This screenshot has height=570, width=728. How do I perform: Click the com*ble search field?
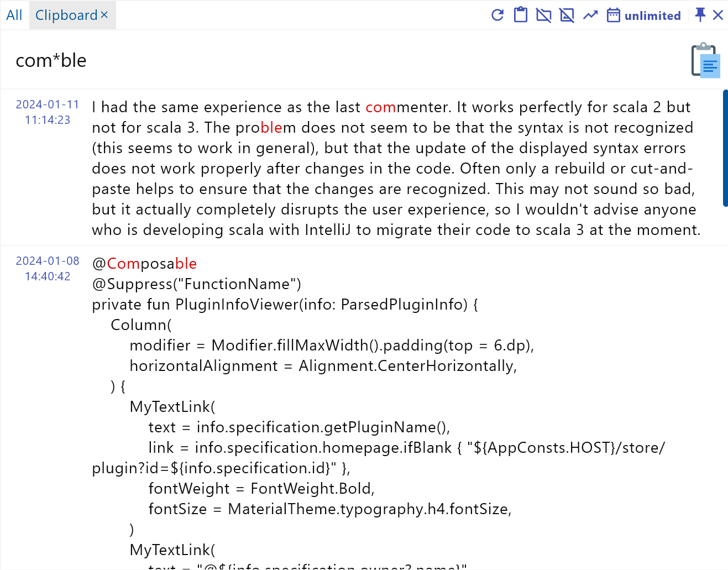pos(332,60)
